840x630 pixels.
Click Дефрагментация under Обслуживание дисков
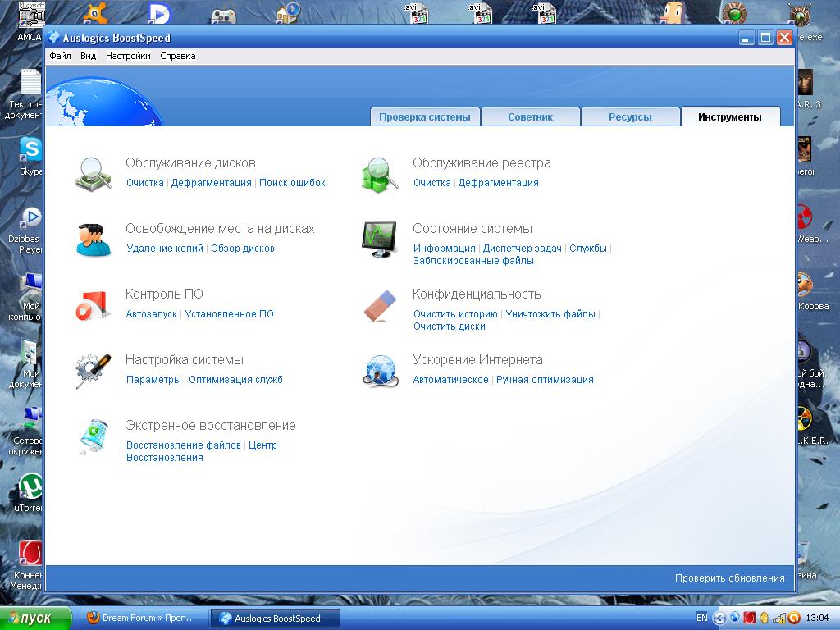[x=211, y=183]
